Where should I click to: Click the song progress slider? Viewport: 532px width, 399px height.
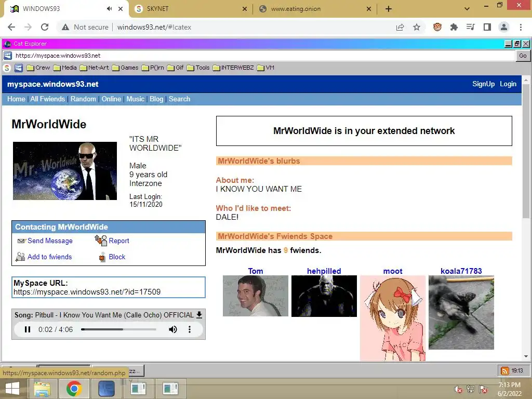[118, 329]
